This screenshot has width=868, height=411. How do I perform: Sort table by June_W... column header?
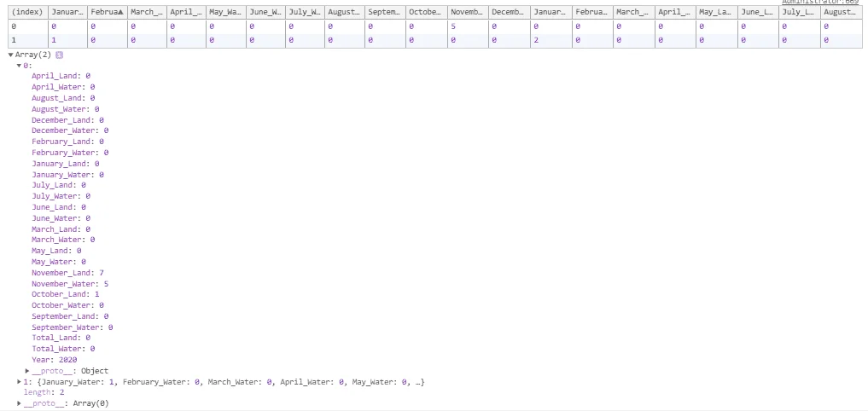265,12
